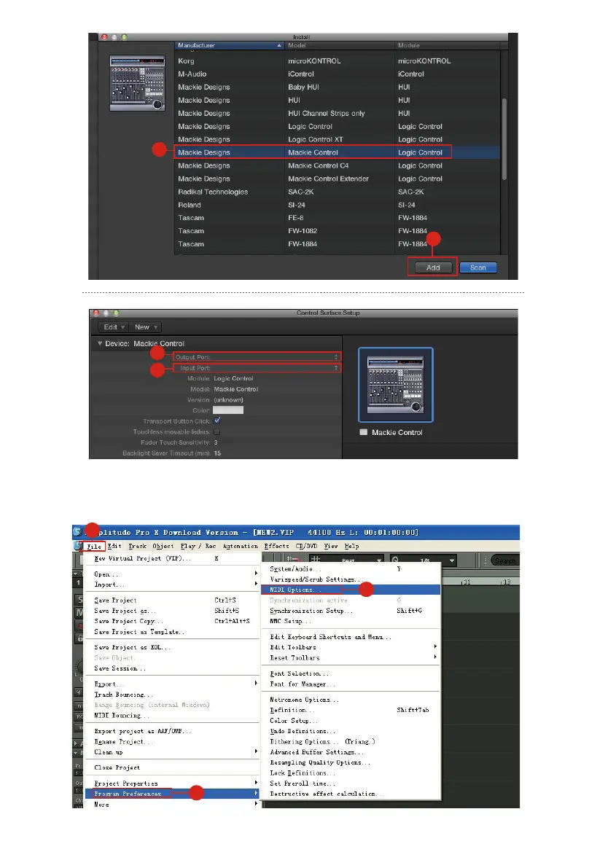Screen dimensions: 589x868
Task: Select the Mackie Control C4 row
Action: point(337,165)
